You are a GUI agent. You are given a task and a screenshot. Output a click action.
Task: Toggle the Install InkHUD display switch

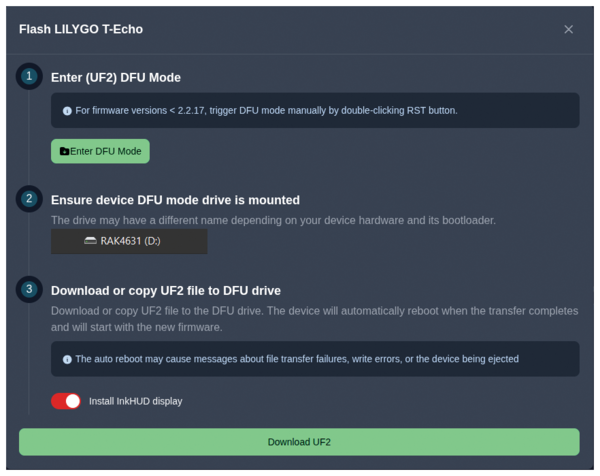pos(66,401)
